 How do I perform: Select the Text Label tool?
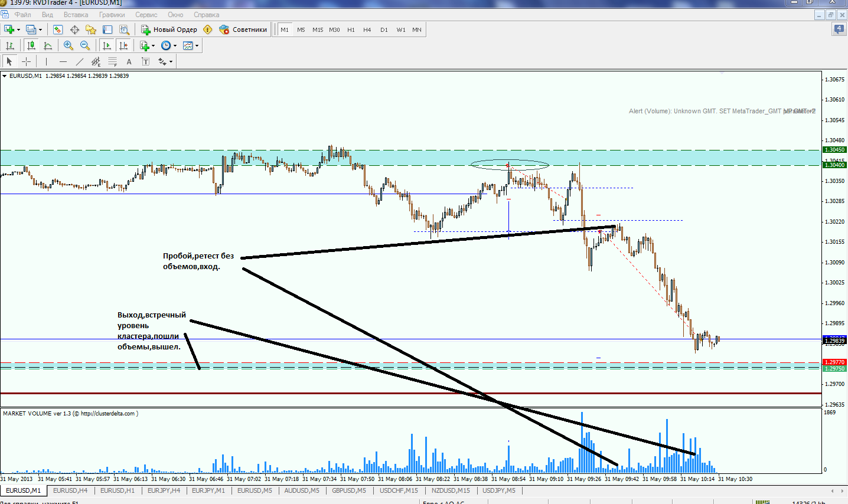click(145, 61)
